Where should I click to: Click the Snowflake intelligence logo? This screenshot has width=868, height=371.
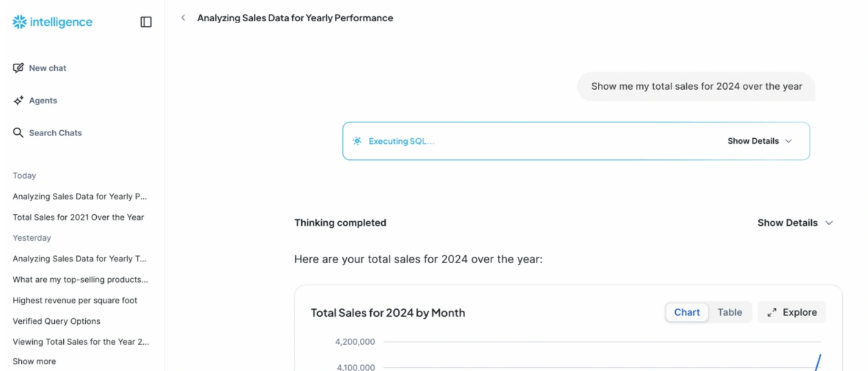52,22
